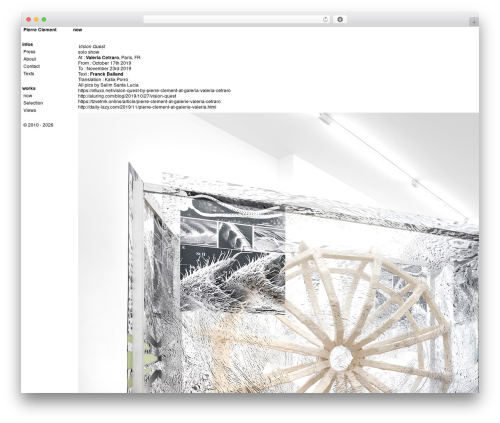Click the Vision Quest installation photo

(x=278, y=253)
